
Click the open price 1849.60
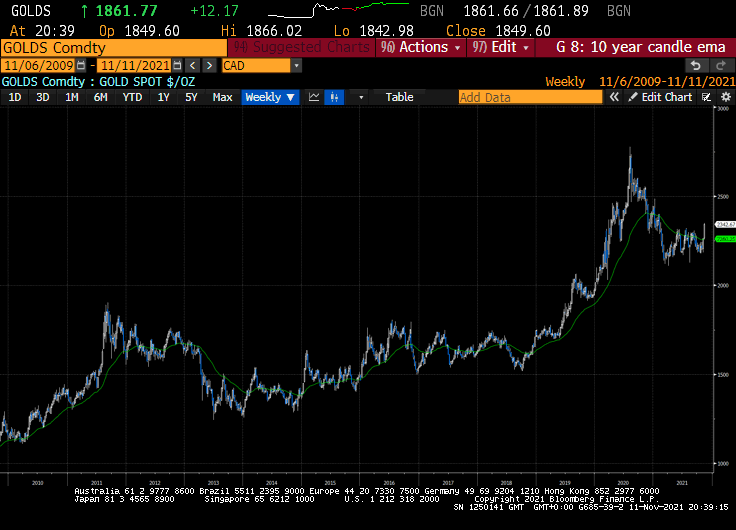tap(152, 31)
